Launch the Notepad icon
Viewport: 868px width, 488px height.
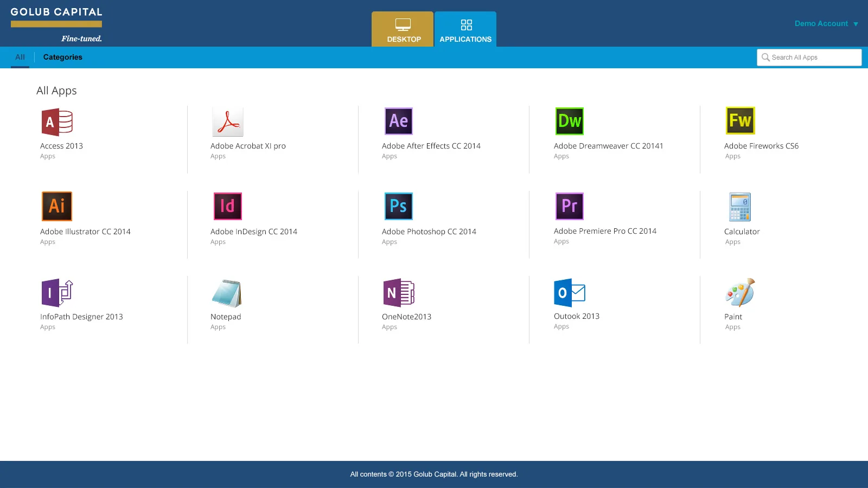(227, 293)
